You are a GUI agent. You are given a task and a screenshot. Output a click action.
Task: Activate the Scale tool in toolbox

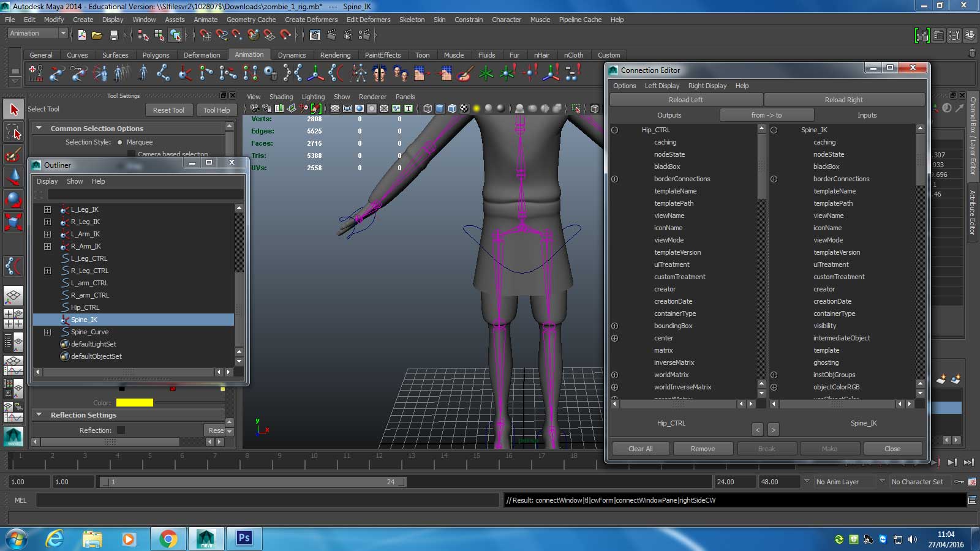coord(13,222)
